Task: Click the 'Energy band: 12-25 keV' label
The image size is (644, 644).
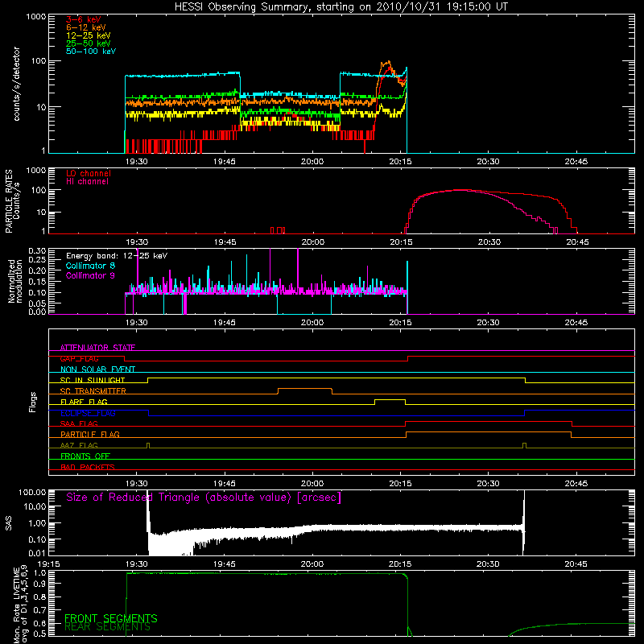Action: (x=117, y=256)
